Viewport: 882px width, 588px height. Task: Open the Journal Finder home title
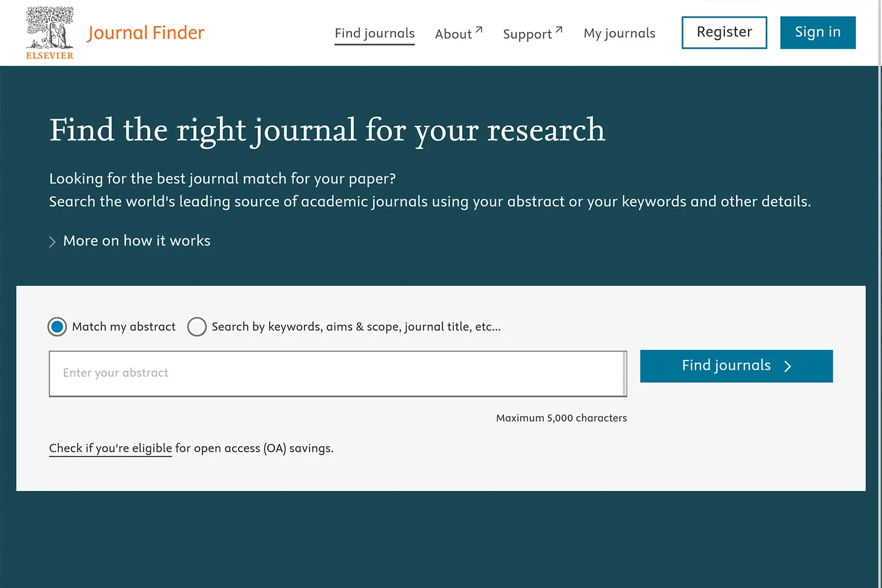click(x=146, y=32)
